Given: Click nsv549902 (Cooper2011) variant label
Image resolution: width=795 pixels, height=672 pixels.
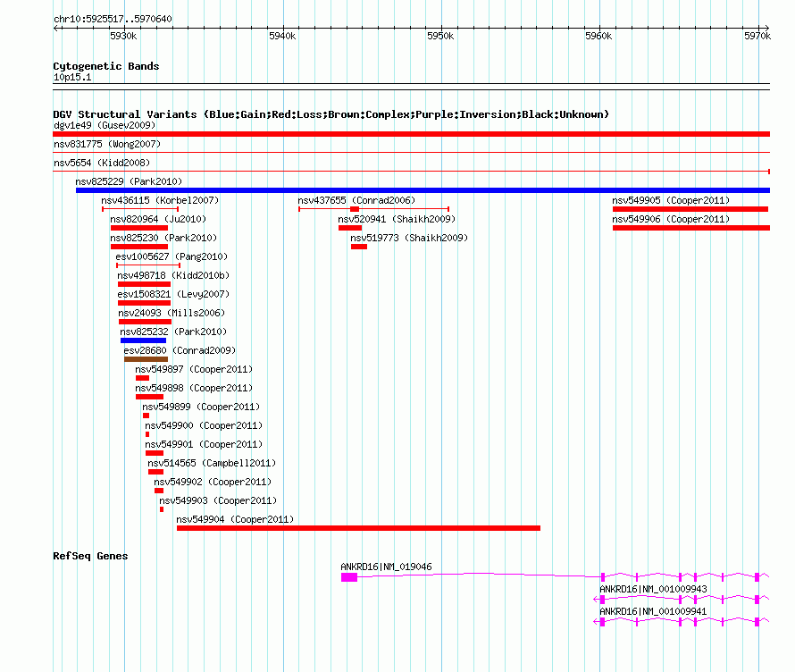Looking at the screenshot, I should coord(213,482).
